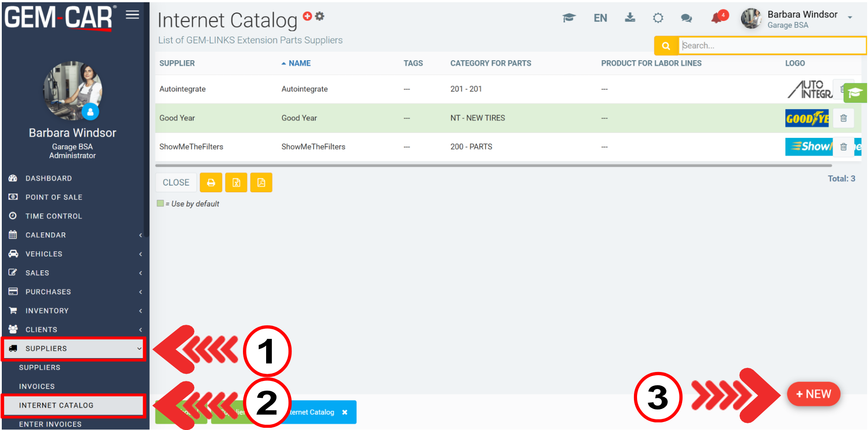Click the download icon in header

point(630,18)
